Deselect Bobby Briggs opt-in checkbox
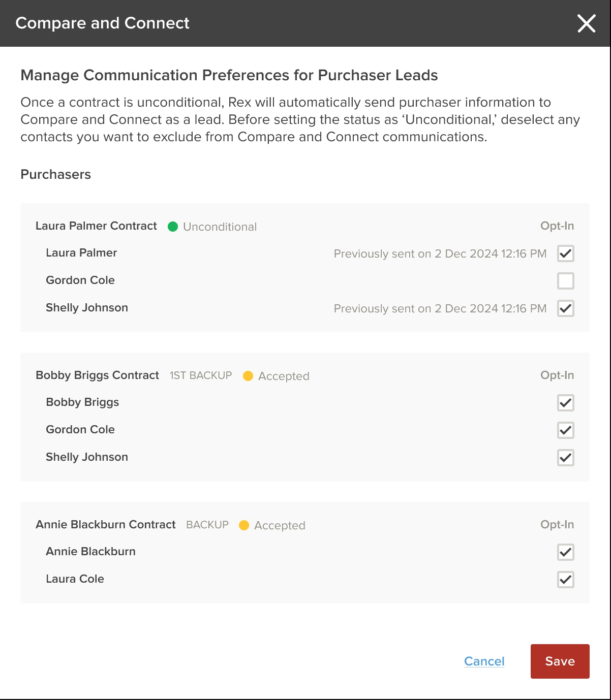 coord(566,403)
